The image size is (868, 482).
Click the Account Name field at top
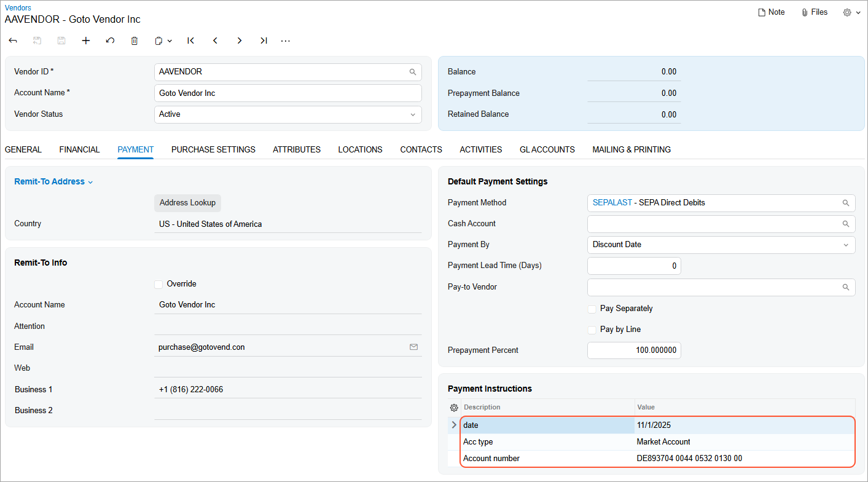pyautogui.click(x=288, y=93)
